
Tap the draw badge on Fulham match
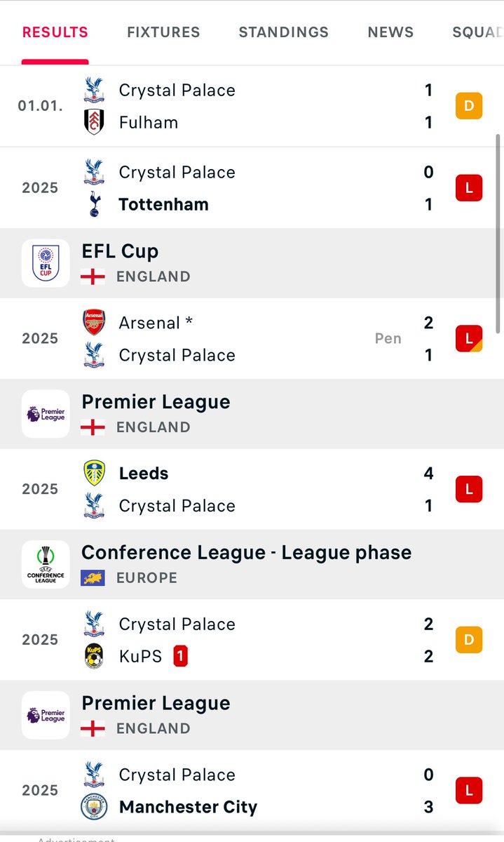click(x=469, y=107)
